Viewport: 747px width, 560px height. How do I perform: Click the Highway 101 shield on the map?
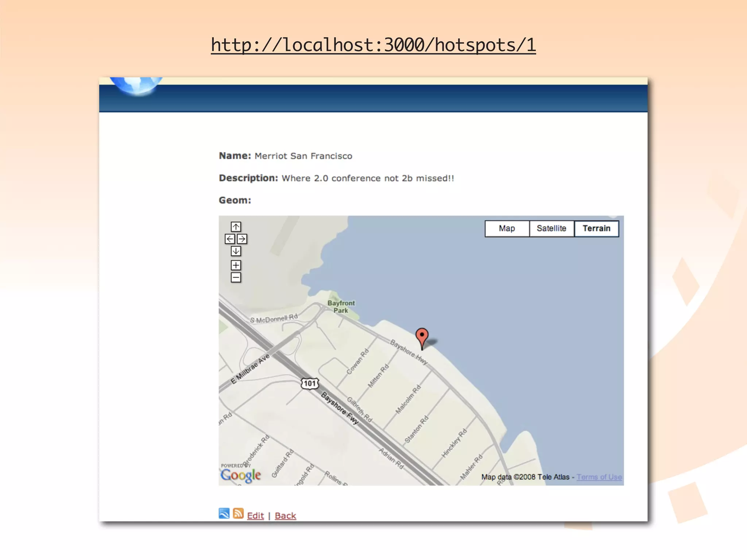pos(310,383)
